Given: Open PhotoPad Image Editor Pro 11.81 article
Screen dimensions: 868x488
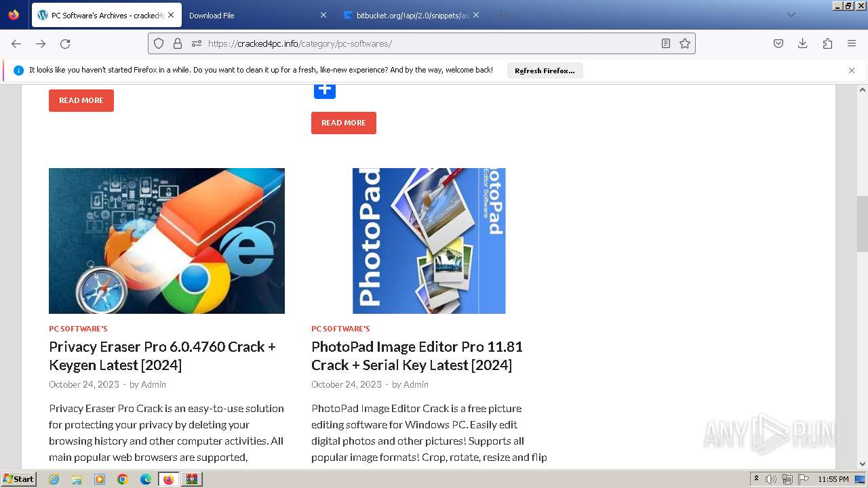Looking at the screenshot, I should coord(417,356).
